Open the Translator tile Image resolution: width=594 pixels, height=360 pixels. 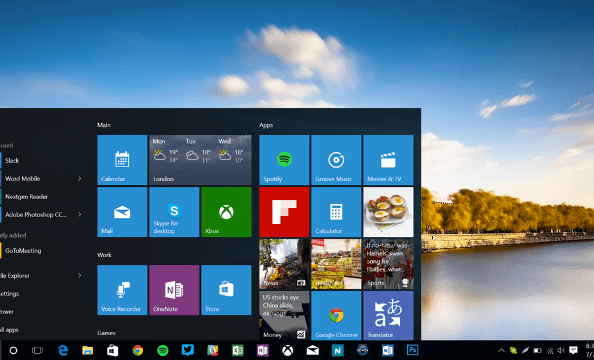[388, 315]
